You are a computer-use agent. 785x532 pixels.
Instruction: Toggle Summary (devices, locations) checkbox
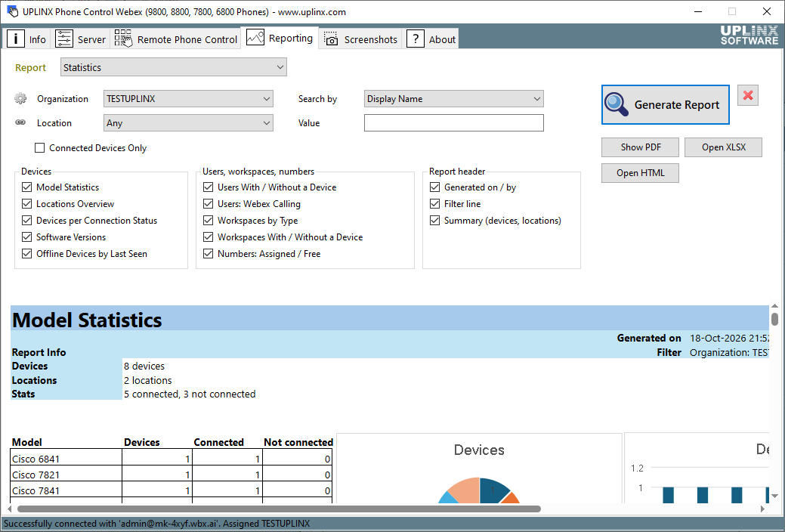tap(435, 221)
